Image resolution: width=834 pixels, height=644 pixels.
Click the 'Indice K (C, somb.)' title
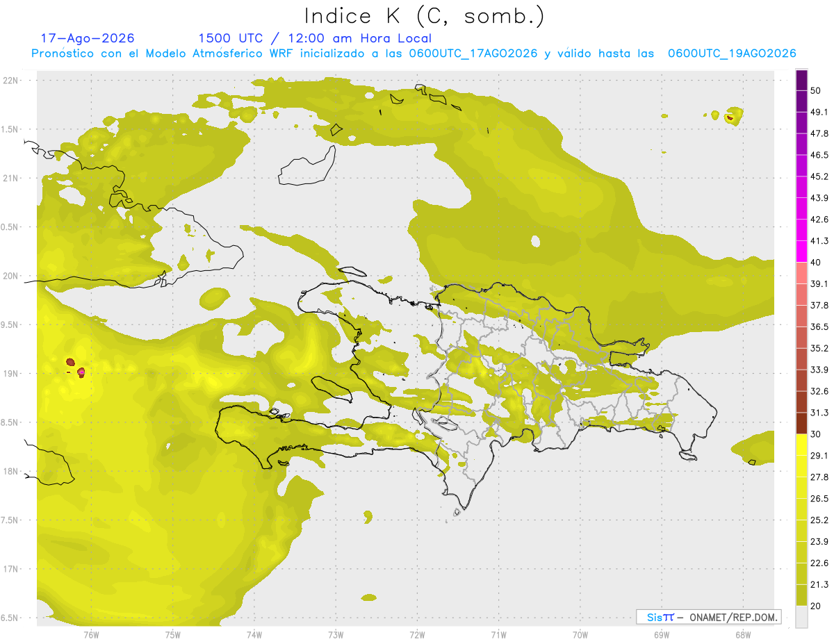[x=425, y=16]
